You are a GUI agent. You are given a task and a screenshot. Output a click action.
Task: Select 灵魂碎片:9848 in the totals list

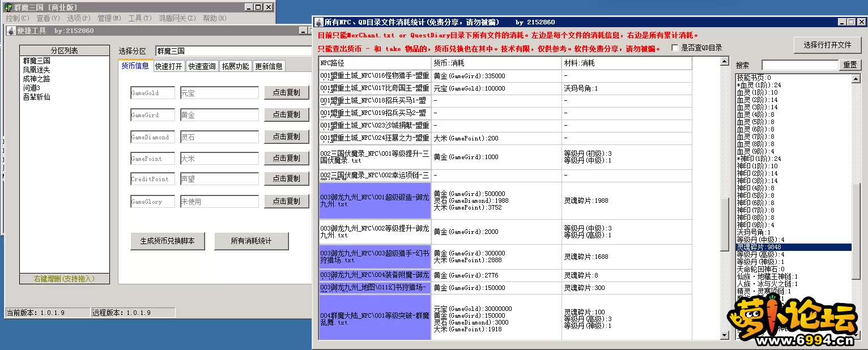pos(793,247)
